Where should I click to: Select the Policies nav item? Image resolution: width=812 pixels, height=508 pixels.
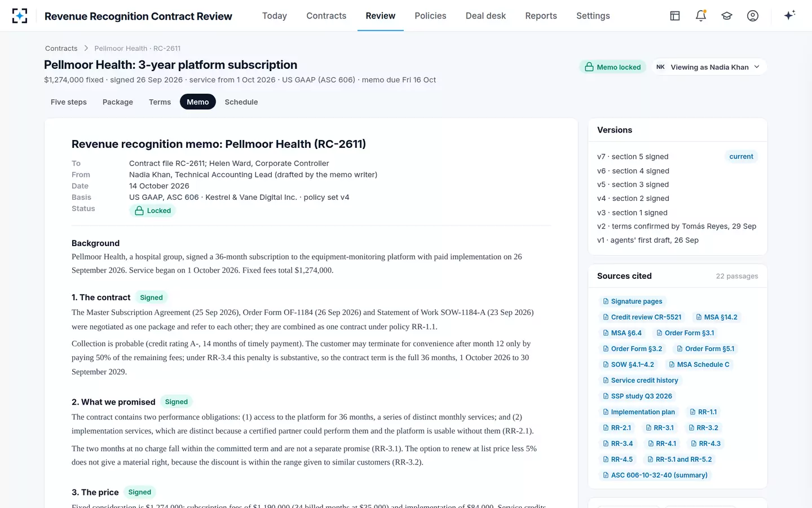pyautogui.click(x=430, y=16)
